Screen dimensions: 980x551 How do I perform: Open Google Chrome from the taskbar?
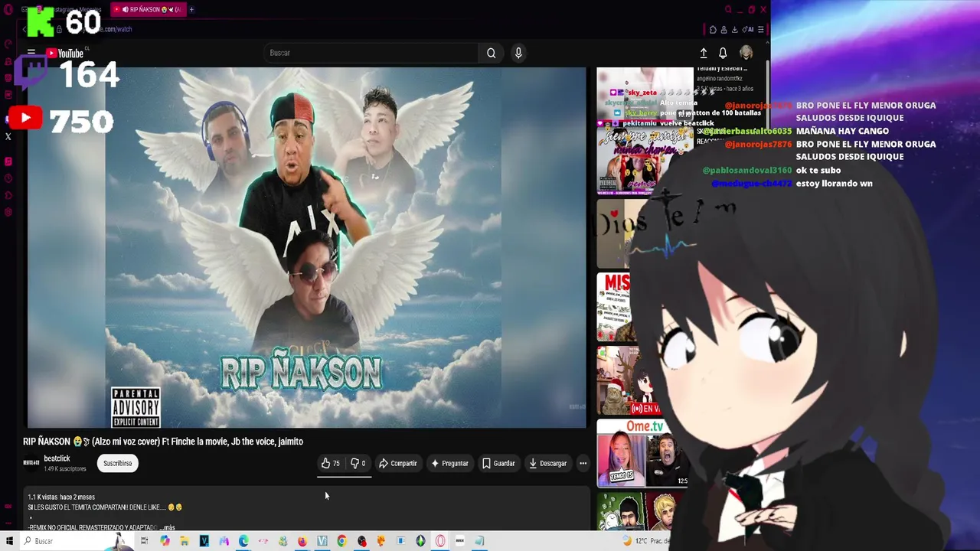[x=341, y=541]
